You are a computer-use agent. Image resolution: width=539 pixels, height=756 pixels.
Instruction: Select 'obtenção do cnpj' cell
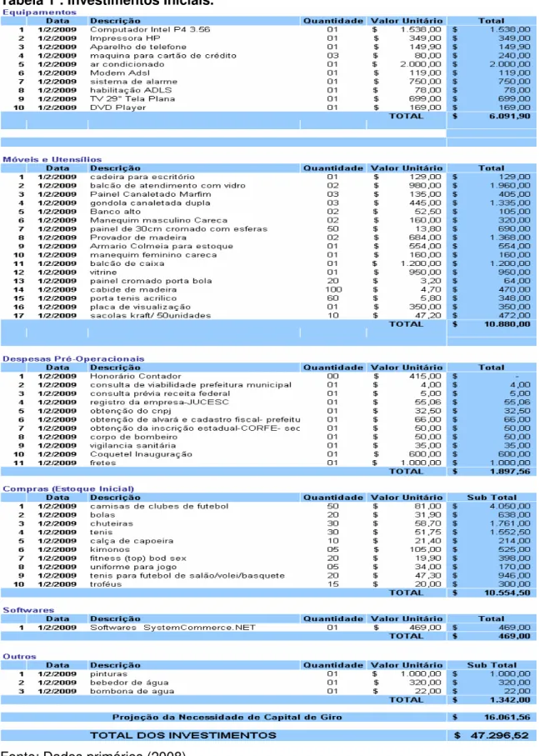pos(130,411)
